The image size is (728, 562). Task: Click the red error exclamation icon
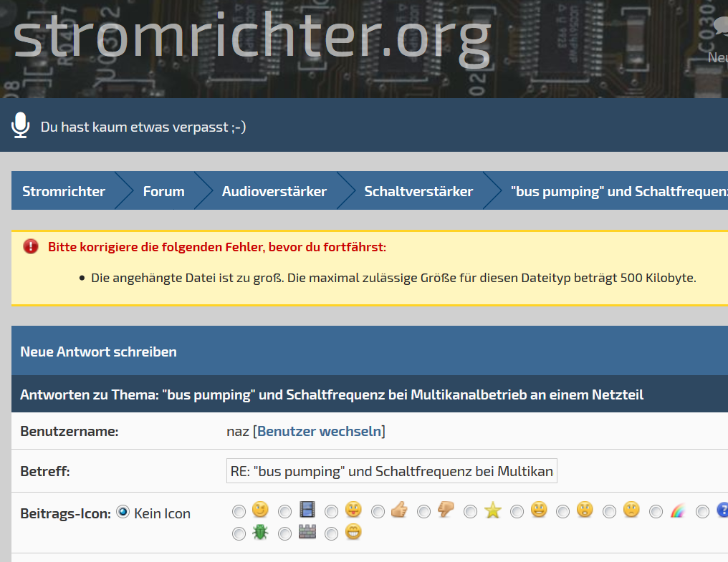tap(31, 247)
